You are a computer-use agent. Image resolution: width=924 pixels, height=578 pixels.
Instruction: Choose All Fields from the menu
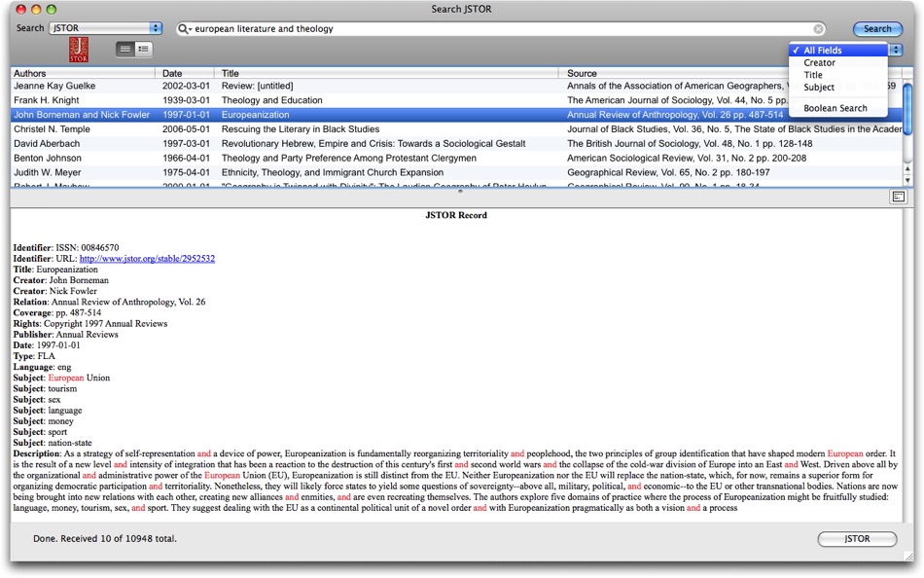click(x=838, y=51)
